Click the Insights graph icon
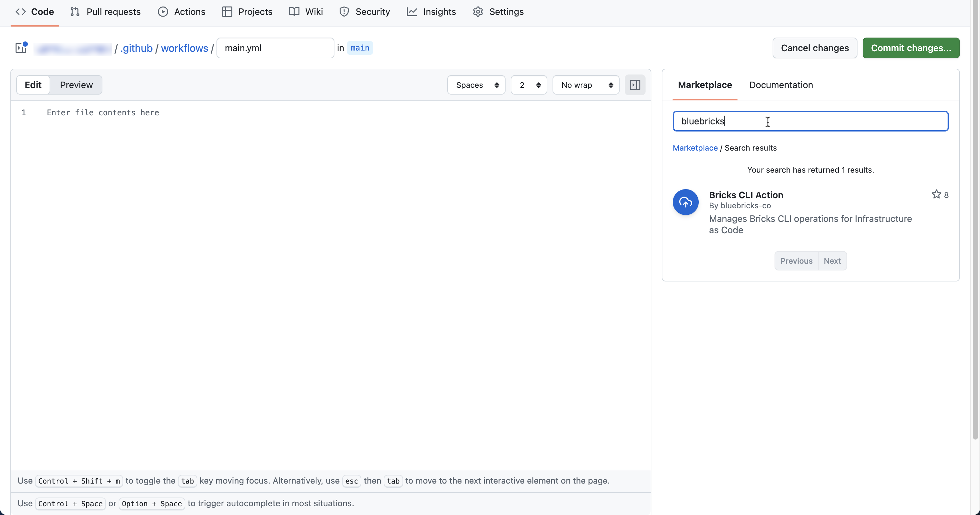 (412, 12)
